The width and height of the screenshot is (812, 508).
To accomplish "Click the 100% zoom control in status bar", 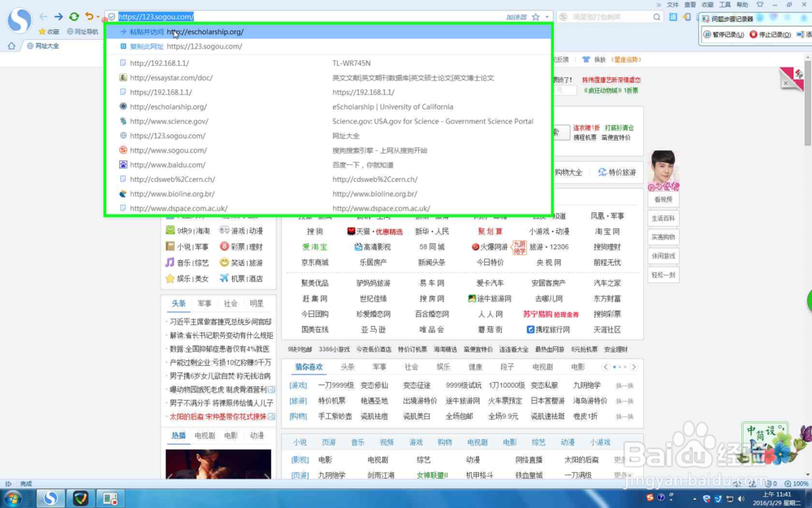I will (x=797, y=483).
